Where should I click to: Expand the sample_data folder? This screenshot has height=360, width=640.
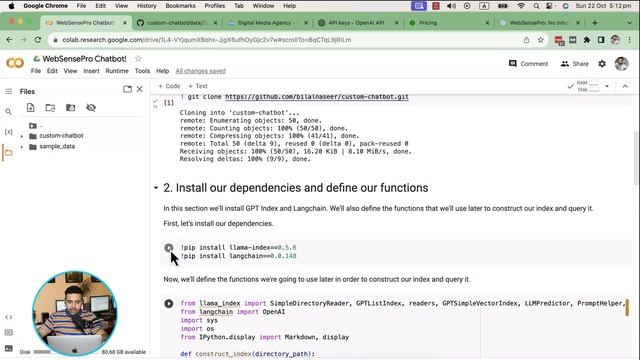pyautogui.click(x=22, y=147)
